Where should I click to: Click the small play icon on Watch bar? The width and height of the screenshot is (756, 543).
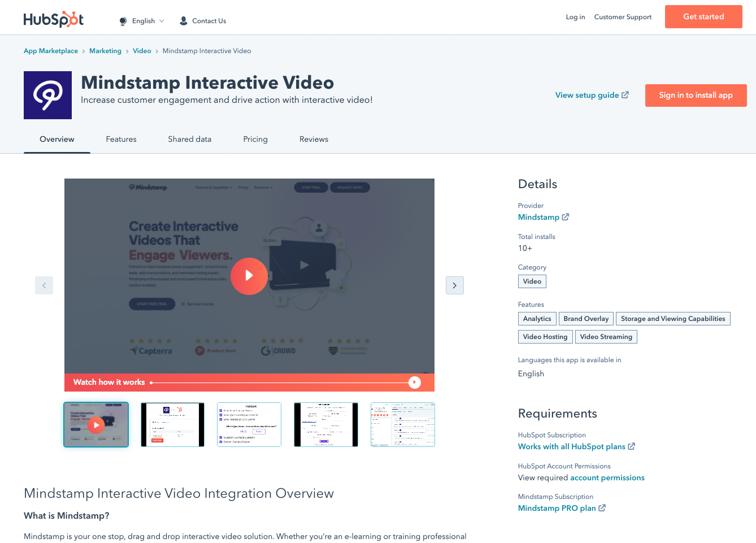point(415,383)
